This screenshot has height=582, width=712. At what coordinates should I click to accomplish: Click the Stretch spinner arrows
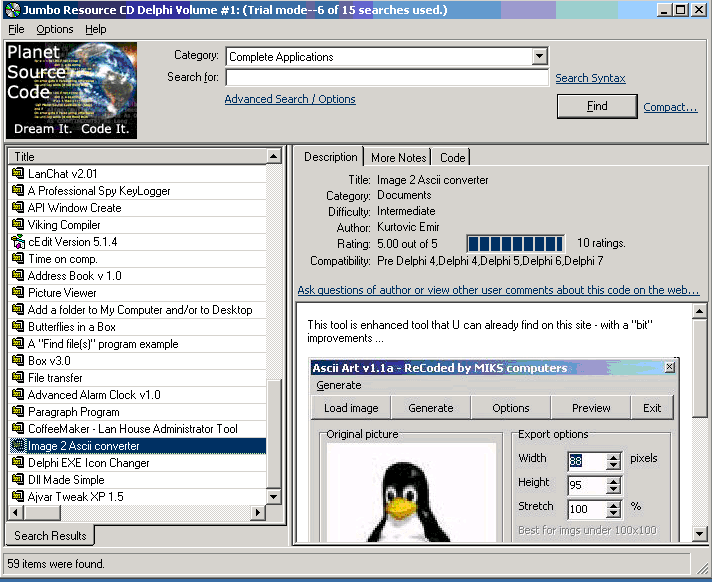[x=613, y=509]
